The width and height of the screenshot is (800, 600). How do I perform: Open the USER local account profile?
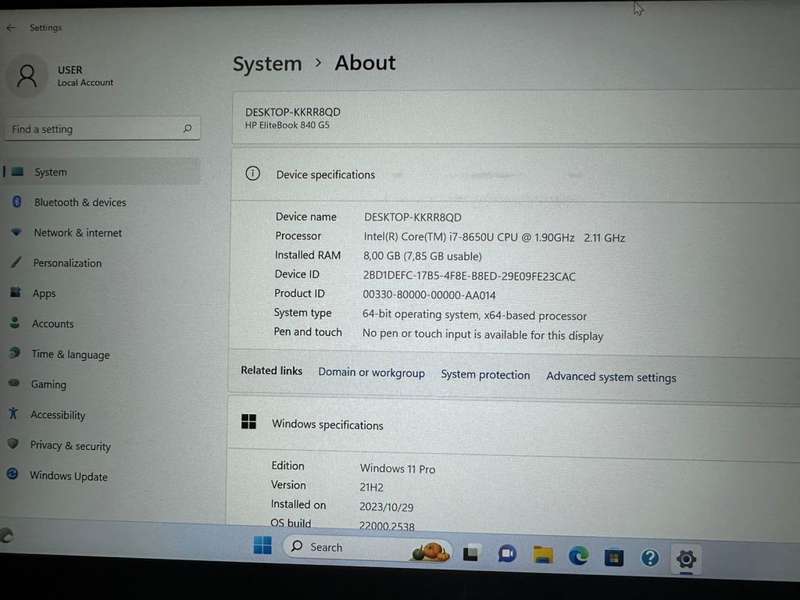(x=60, y=76)
